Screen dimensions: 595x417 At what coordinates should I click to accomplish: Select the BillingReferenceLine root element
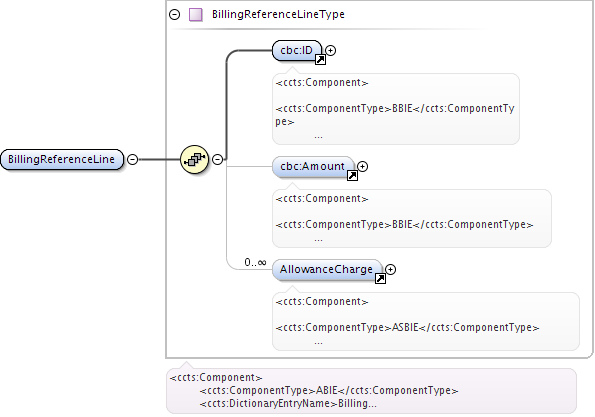(62, 159)
